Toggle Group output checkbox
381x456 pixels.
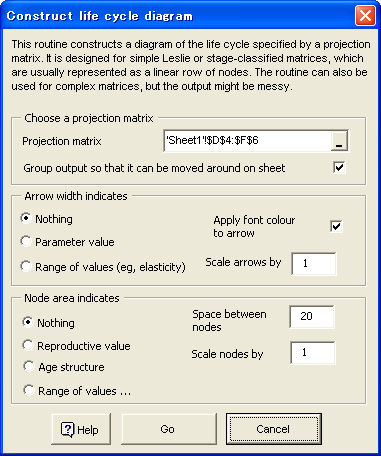click(339, 167)
